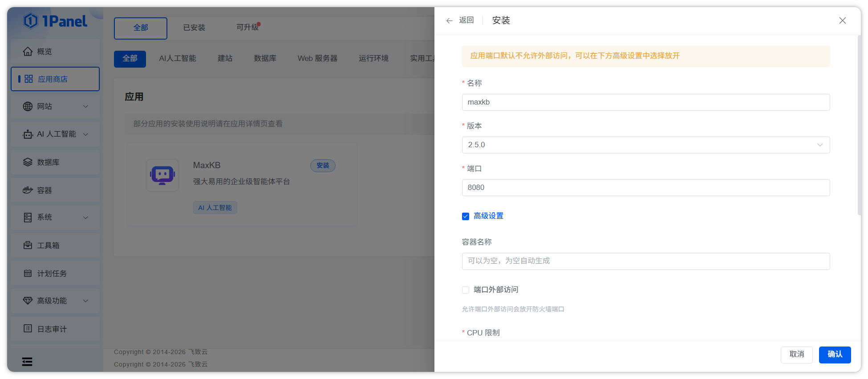
Task: Expand the 高级功能 sidebar submenu
Action: point(85,301)
